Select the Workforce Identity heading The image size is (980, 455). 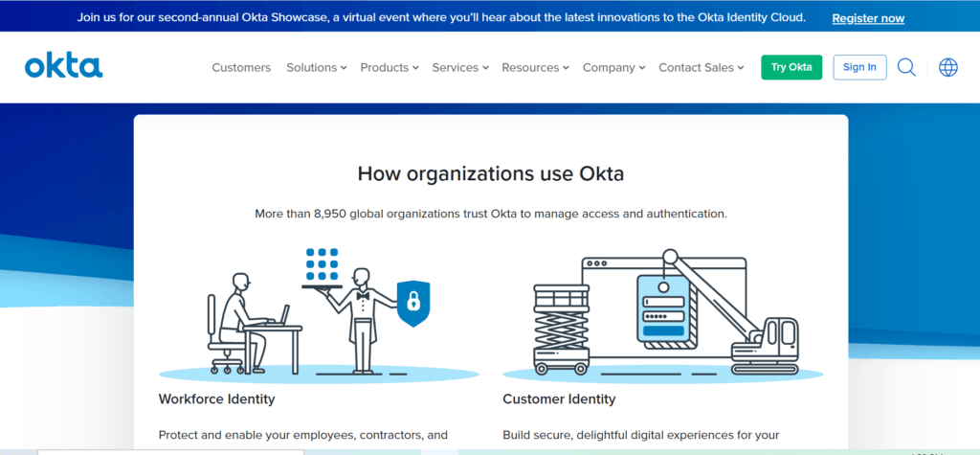tap(217, 398)
